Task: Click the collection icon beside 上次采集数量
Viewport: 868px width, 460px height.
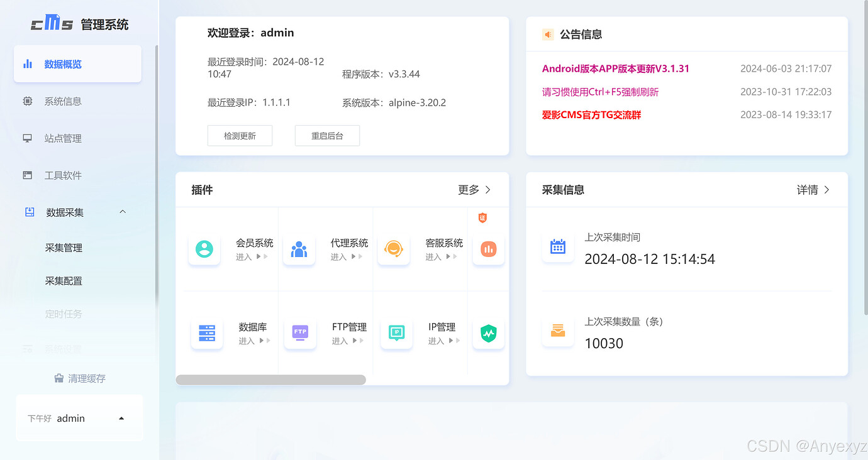Action: (558, 331)
